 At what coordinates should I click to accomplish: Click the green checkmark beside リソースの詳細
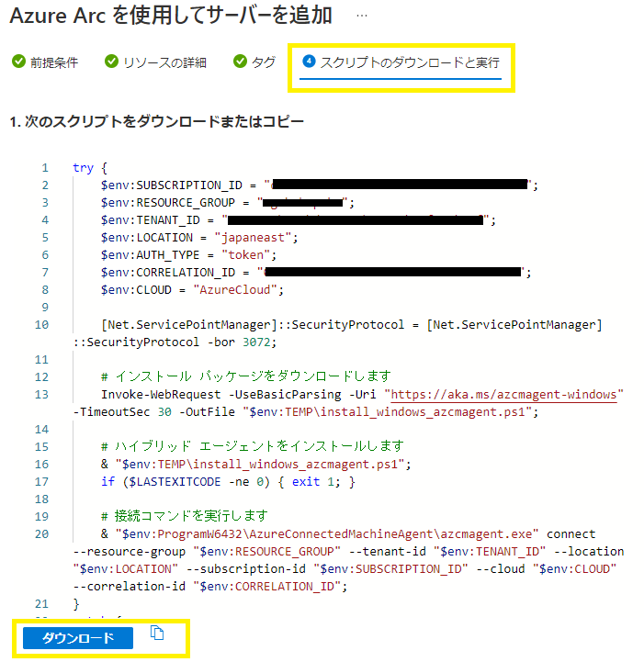click(x=111, y=62)
